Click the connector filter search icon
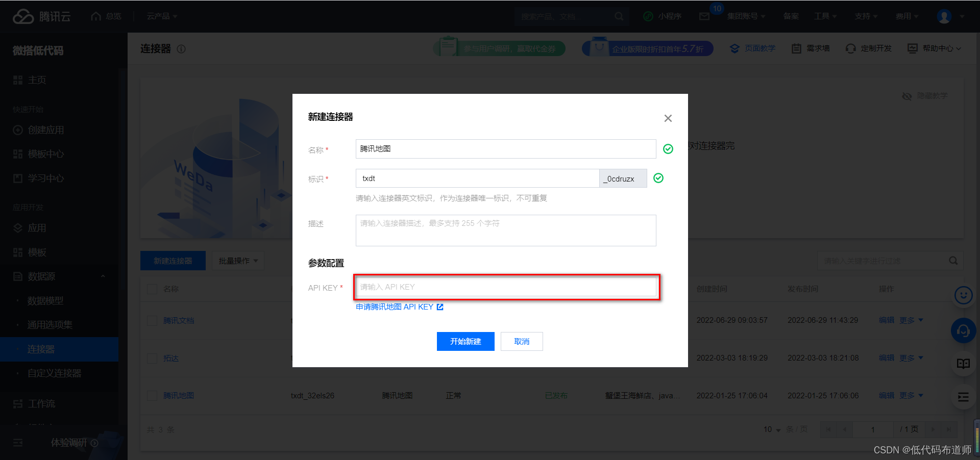Image resolution: width=980 pixels, height=460 pixels. (x=953, y=261)
